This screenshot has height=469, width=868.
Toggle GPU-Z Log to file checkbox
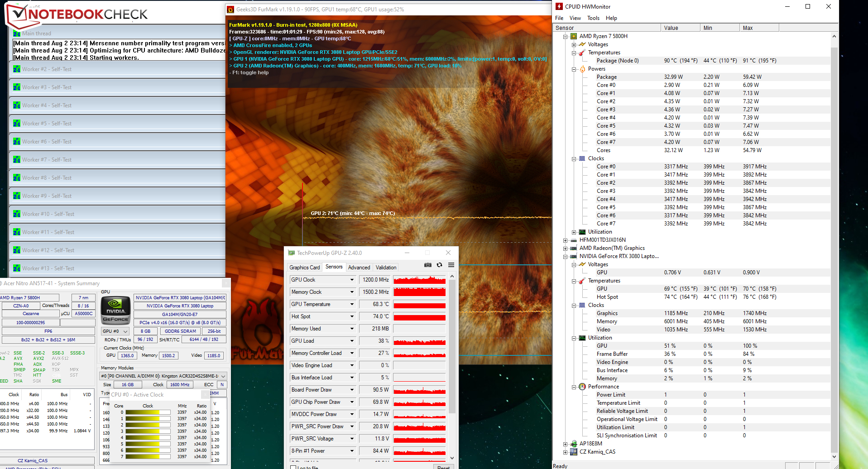[x=293, y=468]
